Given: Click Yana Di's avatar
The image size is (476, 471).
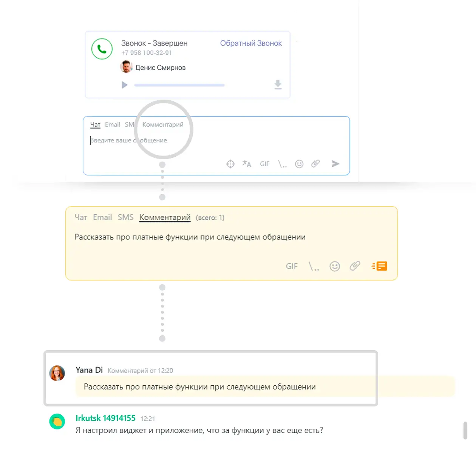Looking at the screenshot, I should 57,373.
